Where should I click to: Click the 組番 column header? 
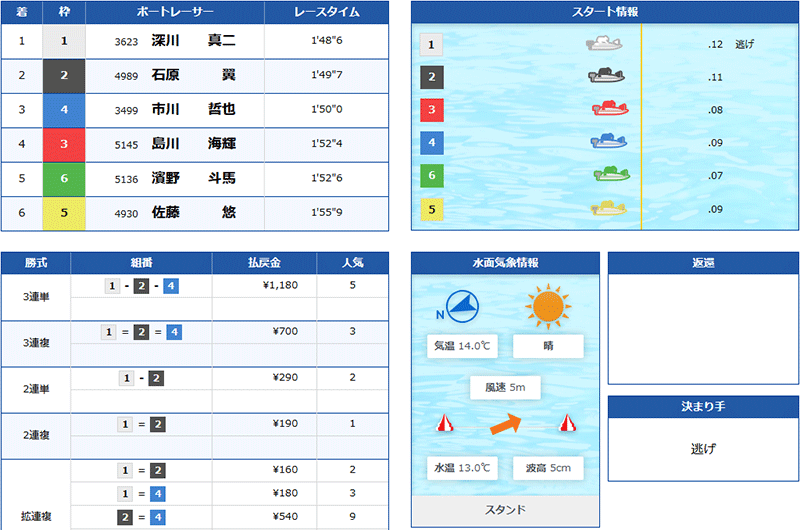(141, 263)
